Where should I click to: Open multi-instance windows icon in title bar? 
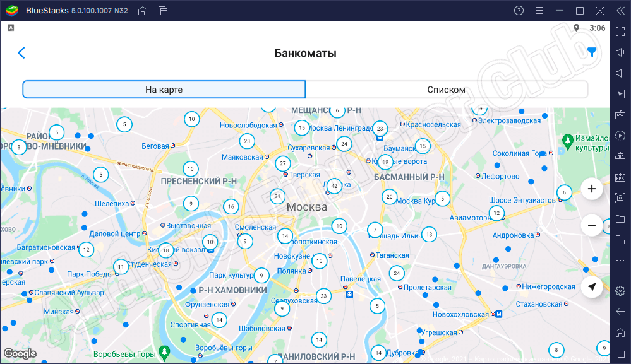163,11
